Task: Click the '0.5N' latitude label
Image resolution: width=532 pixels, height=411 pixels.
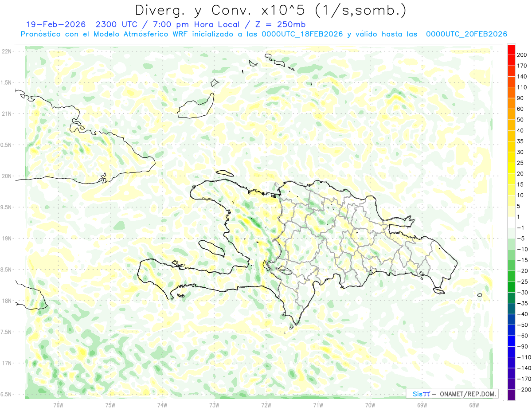Action: click(x=6, y=145)
